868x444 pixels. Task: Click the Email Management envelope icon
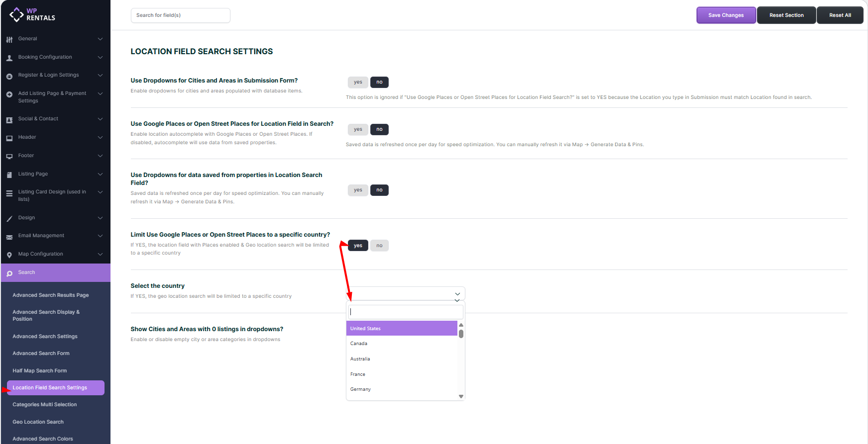pyautogui.click(x=9, y=237)
